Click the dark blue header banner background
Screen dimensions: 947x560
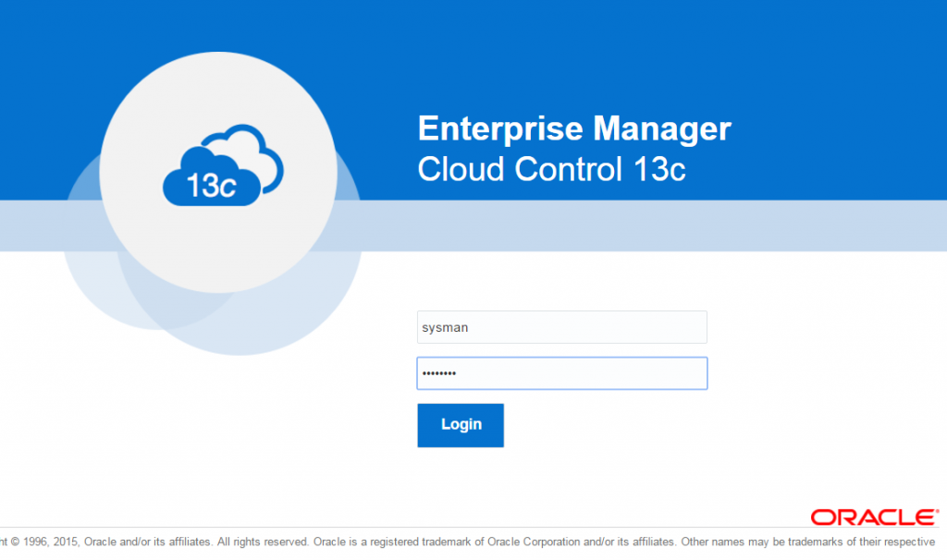[814, 55]
